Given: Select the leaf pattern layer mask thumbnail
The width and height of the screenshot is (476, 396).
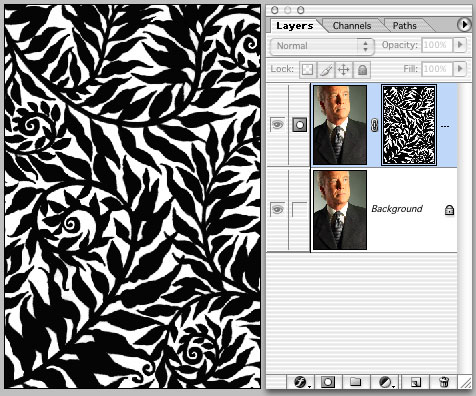Looking at the screenshot, I should click(409, 125).
